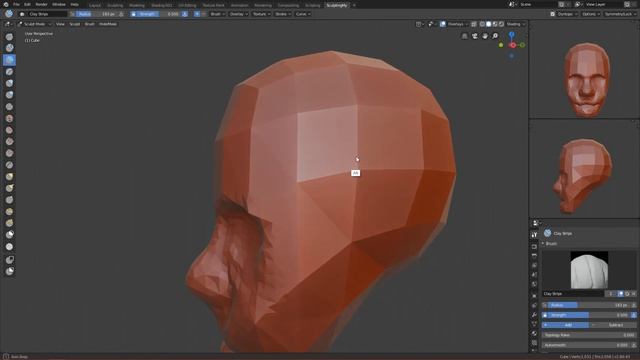Select the Inflate brush tool
Viewport: 640px width, 360px height.
[9, 83]
